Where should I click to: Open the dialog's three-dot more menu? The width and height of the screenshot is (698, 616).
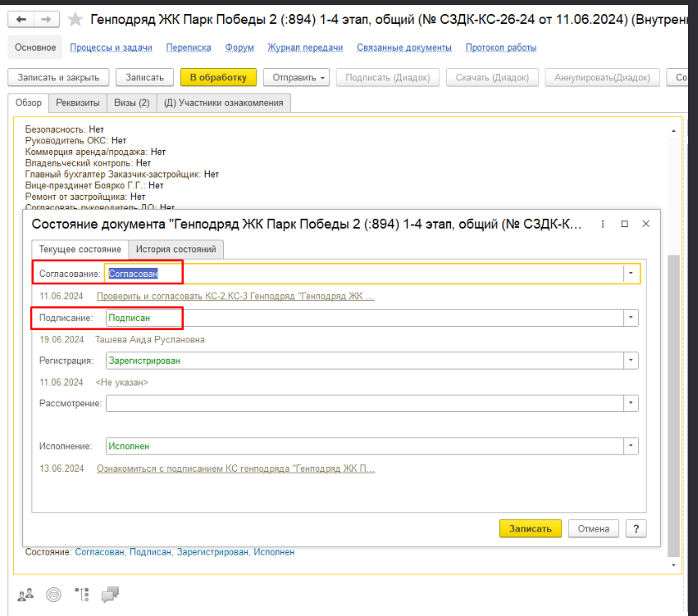tap(602, 224)
